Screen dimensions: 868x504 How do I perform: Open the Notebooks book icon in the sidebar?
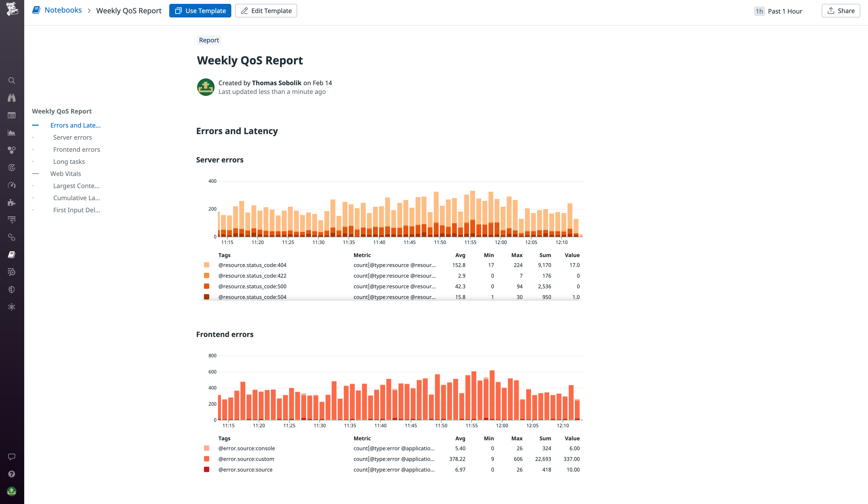(12, 254)
